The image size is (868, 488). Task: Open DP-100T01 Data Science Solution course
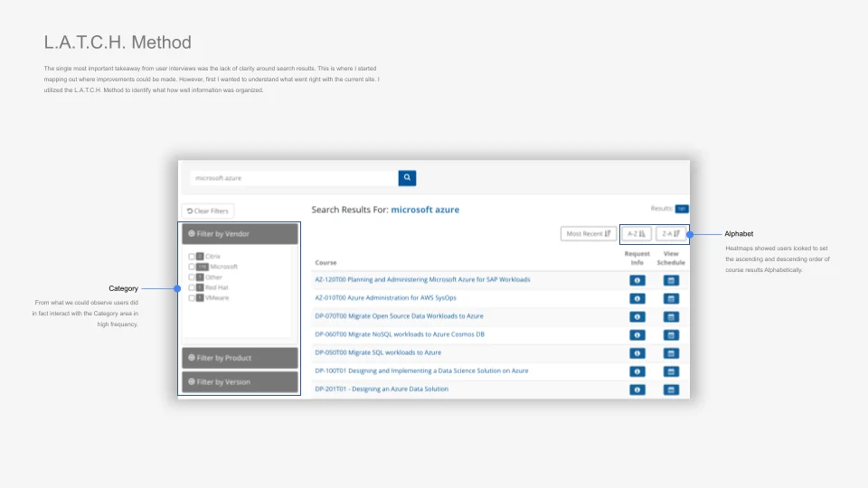pyautogui.click(x=421, y=371)
